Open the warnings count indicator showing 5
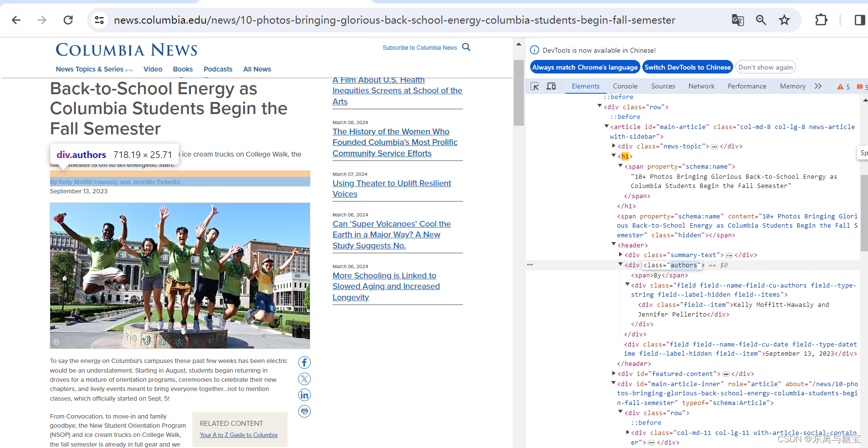 pos(843,87)
